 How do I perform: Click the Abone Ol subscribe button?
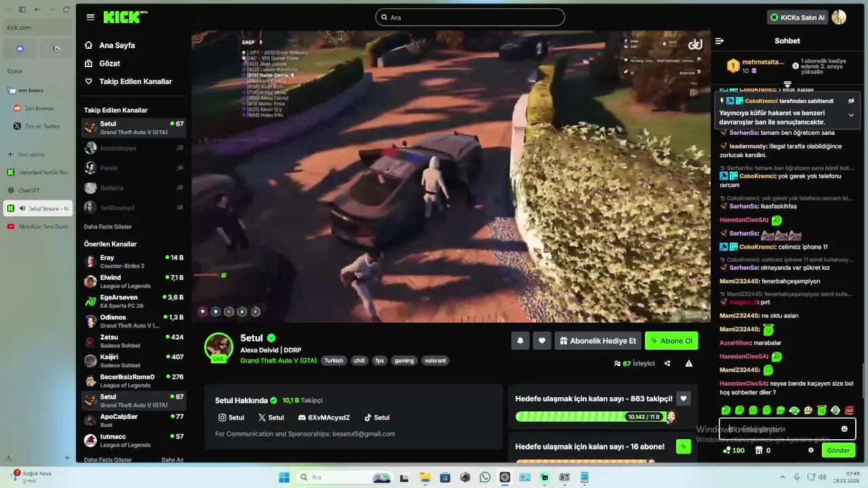tap(671, 341)
